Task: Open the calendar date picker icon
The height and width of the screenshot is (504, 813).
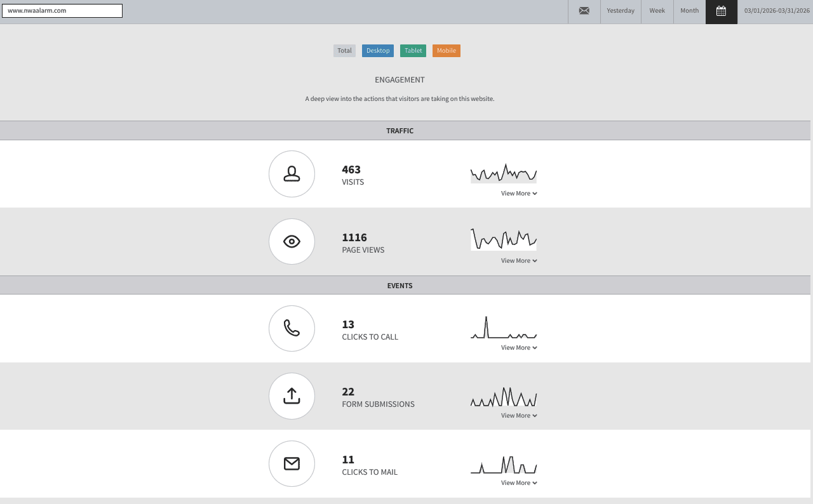Action: [721, 11]
